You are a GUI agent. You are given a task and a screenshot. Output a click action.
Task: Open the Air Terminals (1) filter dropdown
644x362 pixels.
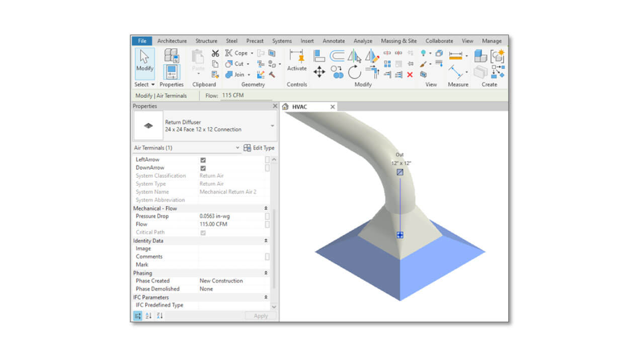tap(238, 148)
